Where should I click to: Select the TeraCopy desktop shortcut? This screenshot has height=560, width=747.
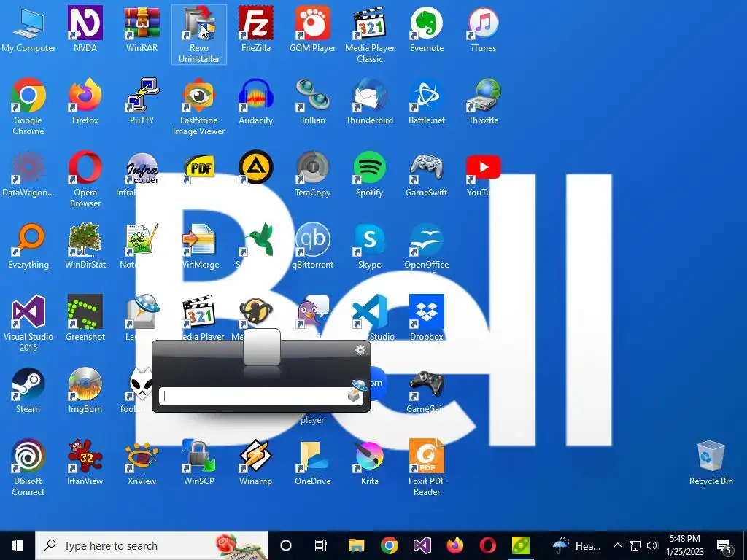tap(312, 174)
